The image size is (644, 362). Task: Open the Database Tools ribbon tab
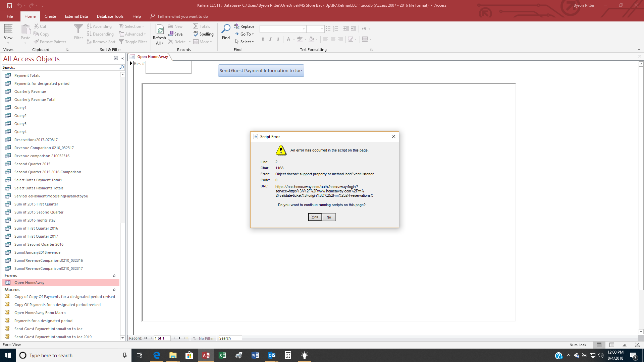110,16
